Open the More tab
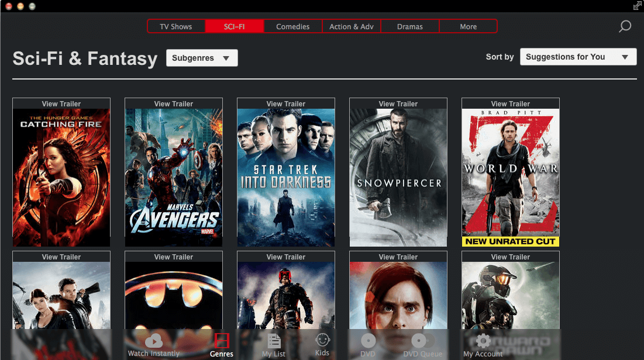Image resolution: width=644 pixels, height=360 pixels. [x=468, y=26]
